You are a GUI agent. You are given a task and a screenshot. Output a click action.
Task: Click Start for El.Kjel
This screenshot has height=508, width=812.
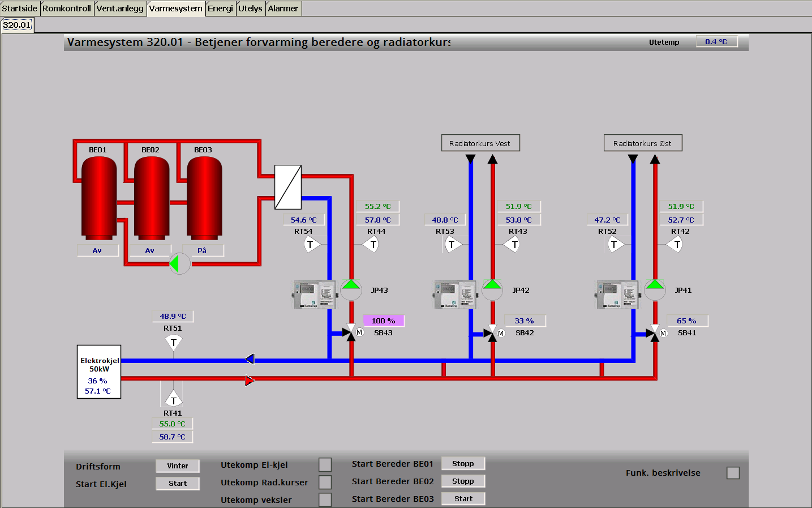pyautogui.click(x=178, y=483)
